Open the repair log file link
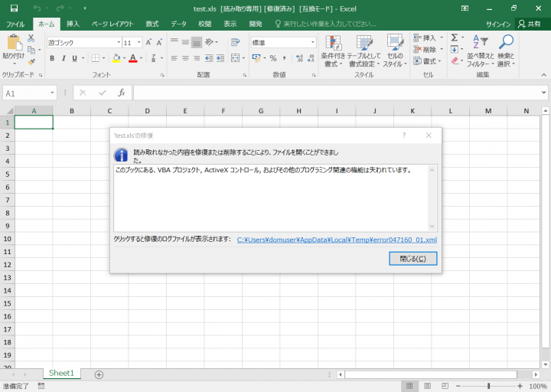The height and width of the screenshot is (392, 551). tap(337, 240)
